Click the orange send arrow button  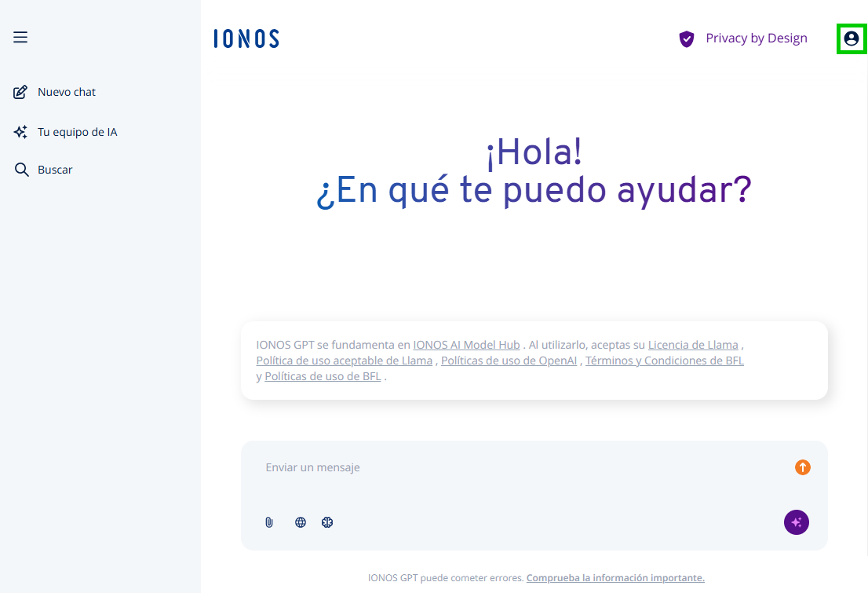point(803,467)
